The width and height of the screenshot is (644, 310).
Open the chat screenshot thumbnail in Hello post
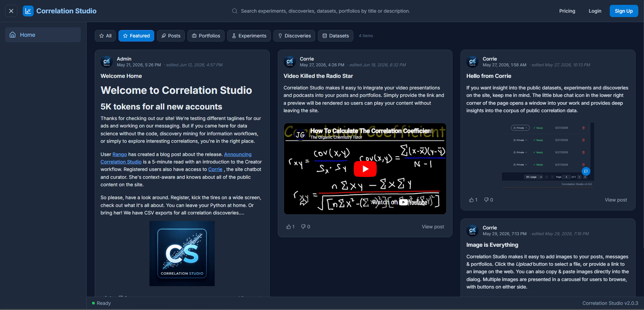548,155
